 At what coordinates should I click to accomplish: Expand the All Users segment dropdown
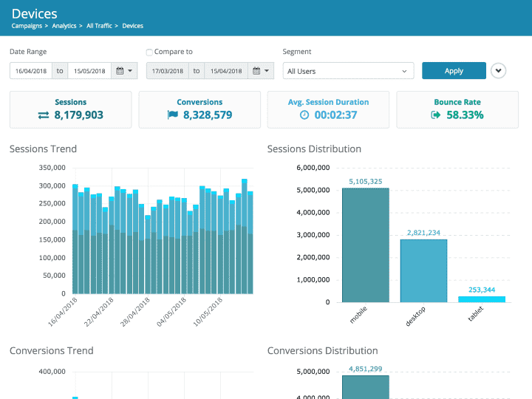pyautogui.click(x=348, y=71)
